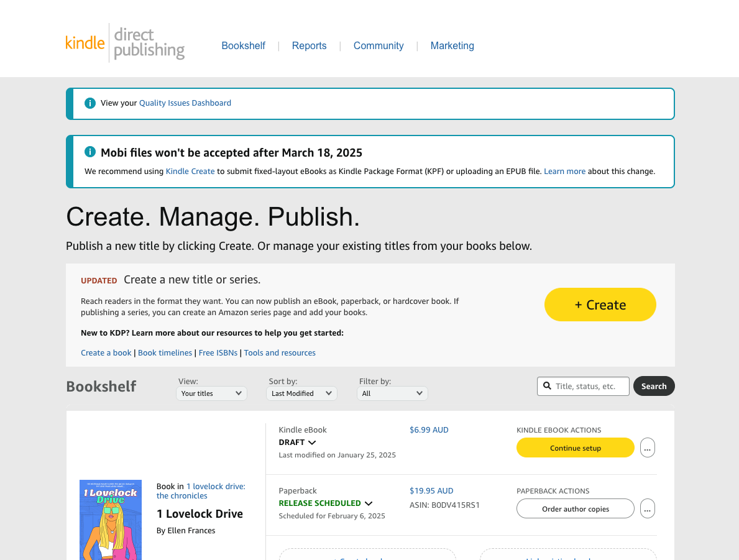Click the magnifier icon in search field

click(x=547, y=385)
